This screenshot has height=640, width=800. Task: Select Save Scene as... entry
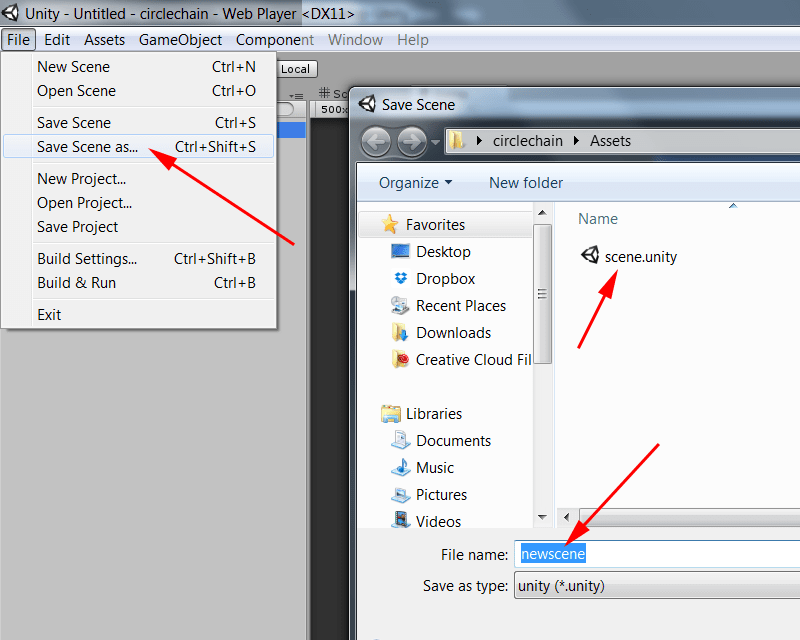[x=139, y=147]
